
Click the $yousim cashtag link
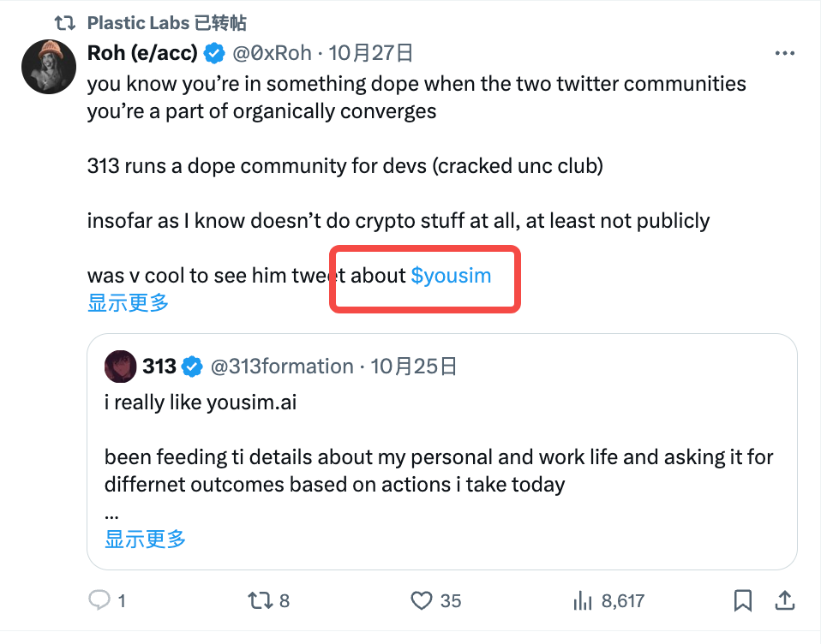coord(451,276)
